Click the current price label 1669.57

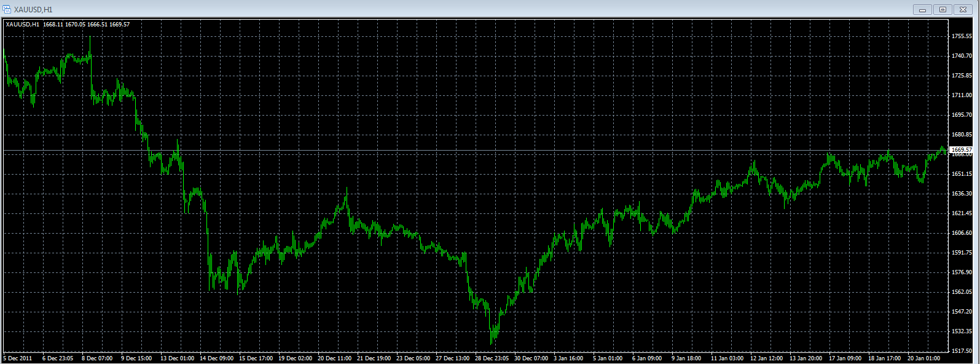click(961, 150)
